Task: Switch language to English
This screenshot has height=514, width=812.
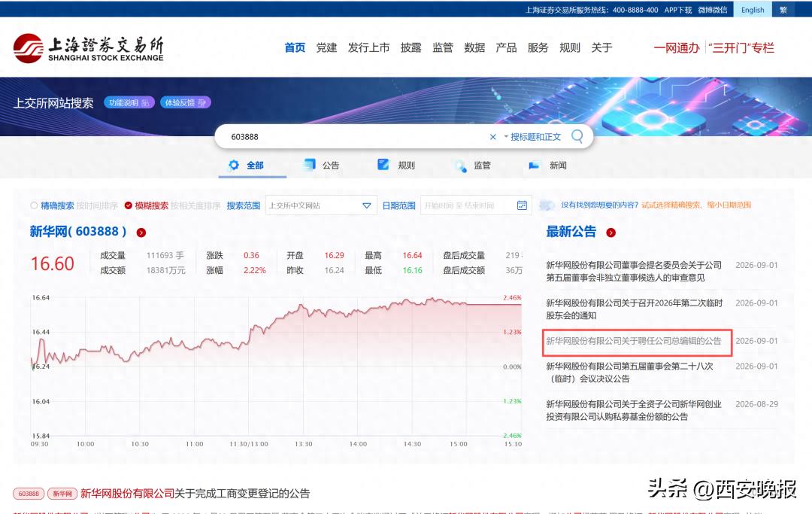Action: coord(753,10)
